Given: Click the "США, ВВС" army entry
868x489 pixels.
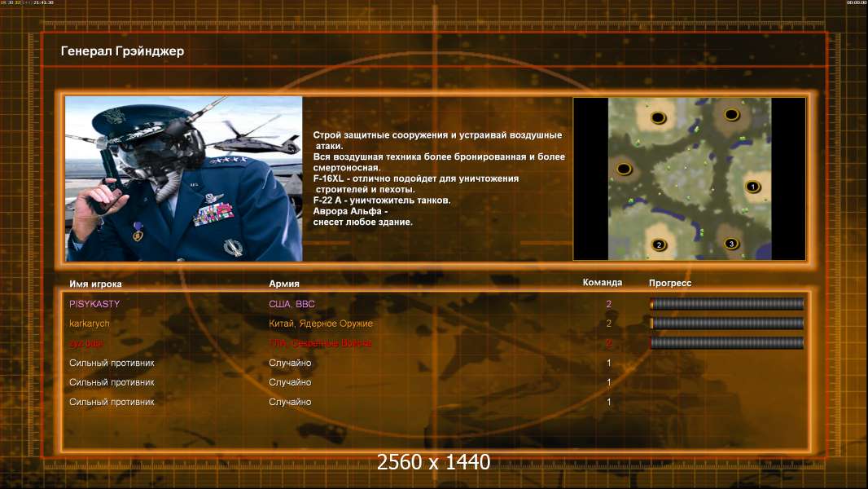Looking at the screenshot, I should (x=292, y=304).
